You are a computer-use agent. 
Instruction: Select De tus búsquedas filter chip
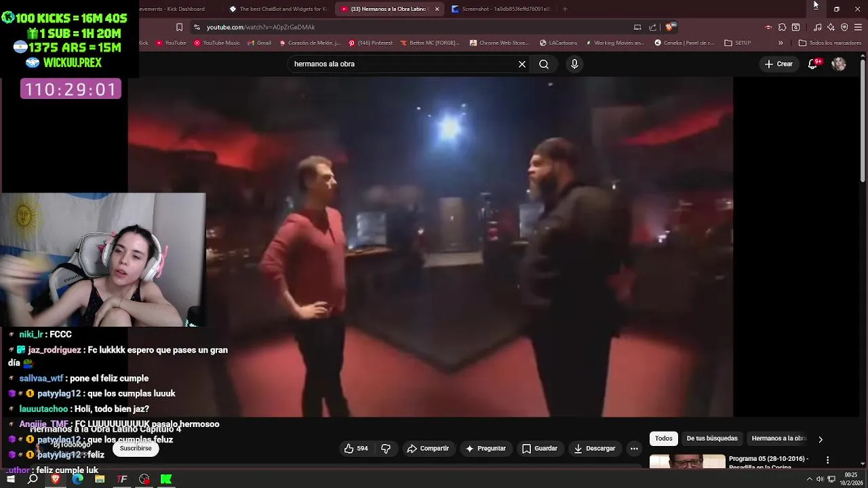(712, 439)
